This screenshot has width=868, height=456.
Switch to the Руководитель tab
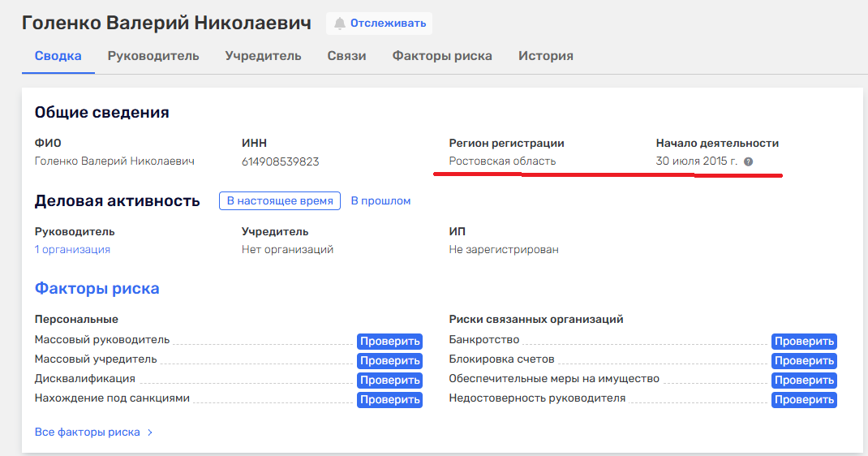153,56
